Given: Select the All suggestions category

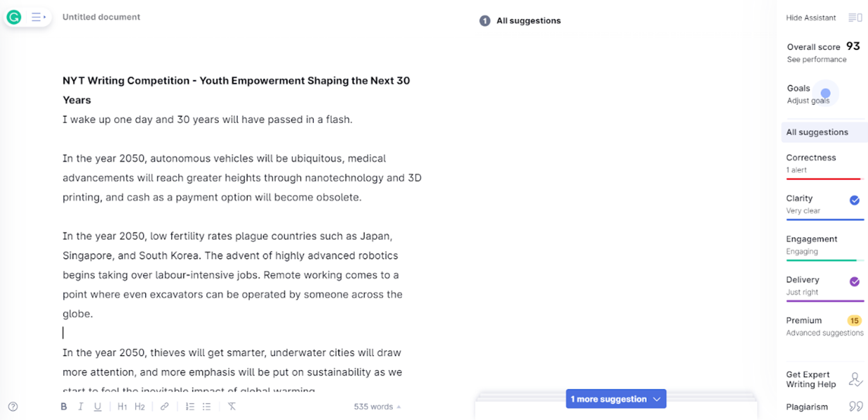Looking at the screenshot, I should point(817,132).
